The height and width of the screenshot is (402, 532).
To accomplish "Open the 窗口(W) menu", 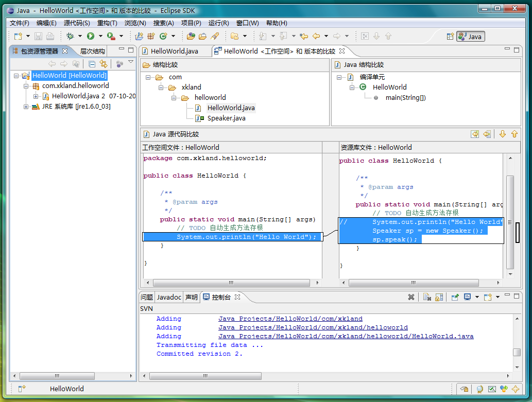I will (247, 23).
